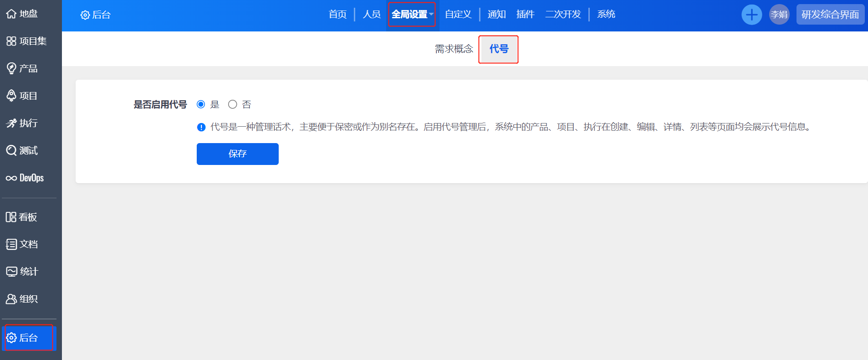The height and width of the screenshot is (360, 868).
Task: Open the 项目 rocket icon
Action: coord(11,96)
